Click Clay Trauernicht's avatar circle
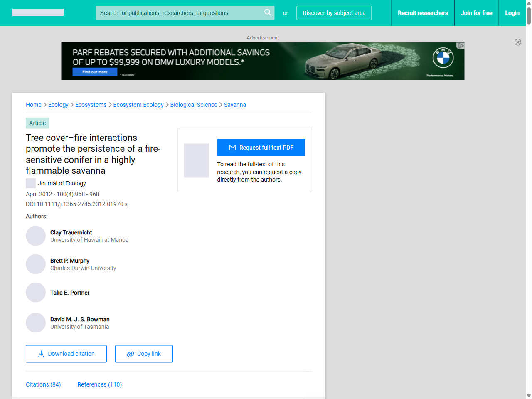532x399 pixels. click(x=36, y=236)
